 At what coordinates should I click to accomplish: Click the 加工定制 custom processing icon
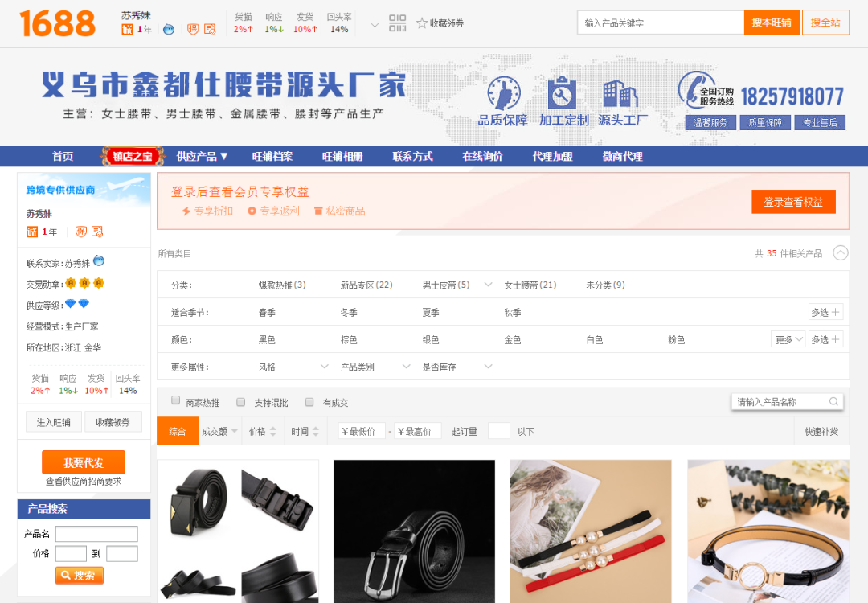[x=562, y=93]
